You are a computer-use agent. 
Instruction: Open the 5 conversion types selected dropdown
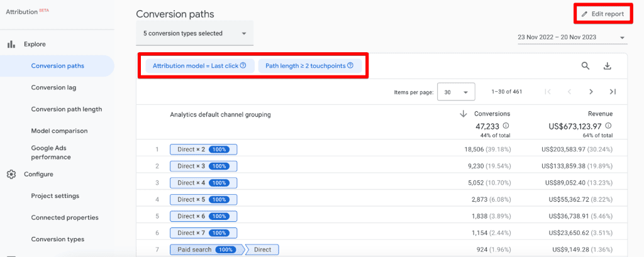point(195,33)
